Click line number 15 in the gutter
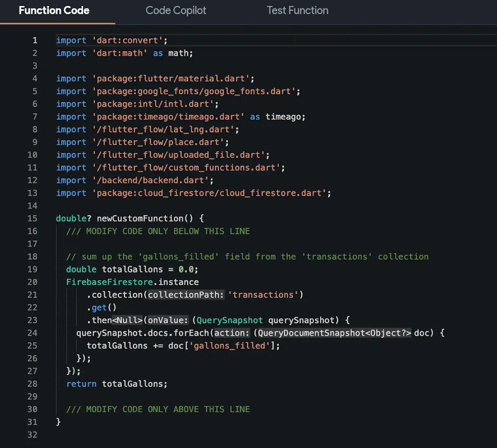 pos(32,219)
